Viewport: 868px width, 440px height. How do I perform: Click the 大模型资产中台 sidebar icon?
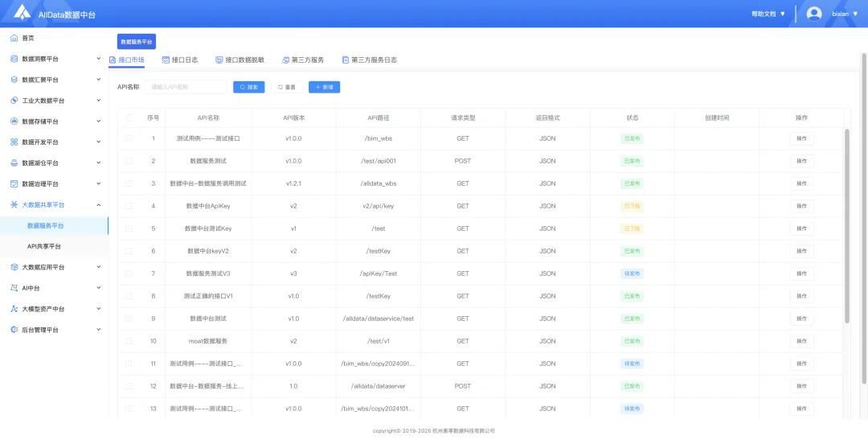click(x=14, y=309)
